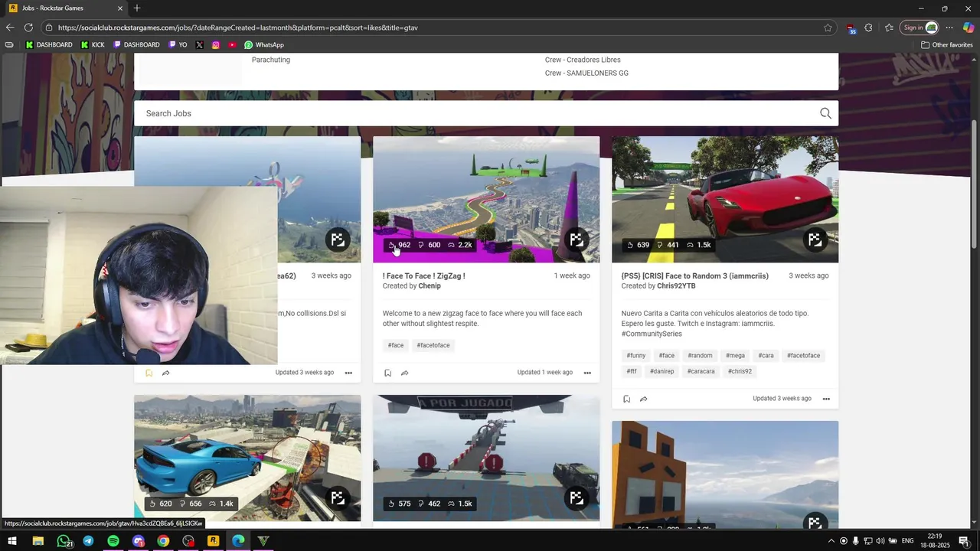The width and height of the screenshot is (980, 551).
Task: Refresh the current page
Action: [28, 28]
